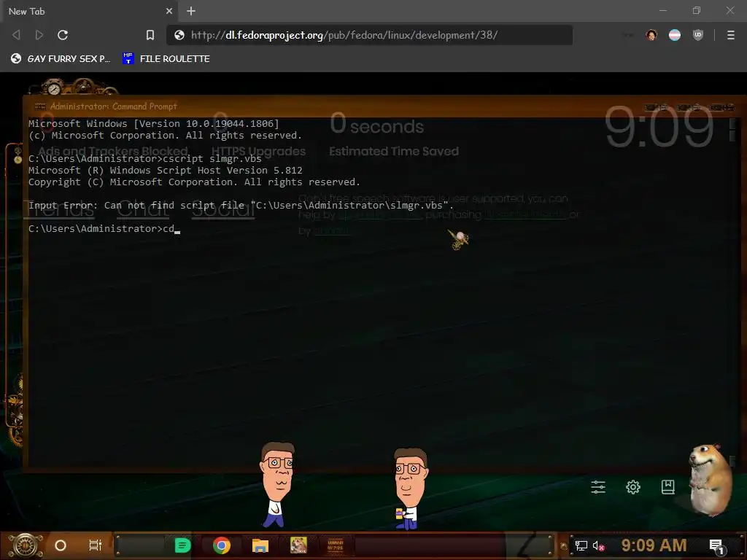This screenshot has width=747, height=560.
Task: Bookmark this page with the bookmark icon
Action: 150,35
